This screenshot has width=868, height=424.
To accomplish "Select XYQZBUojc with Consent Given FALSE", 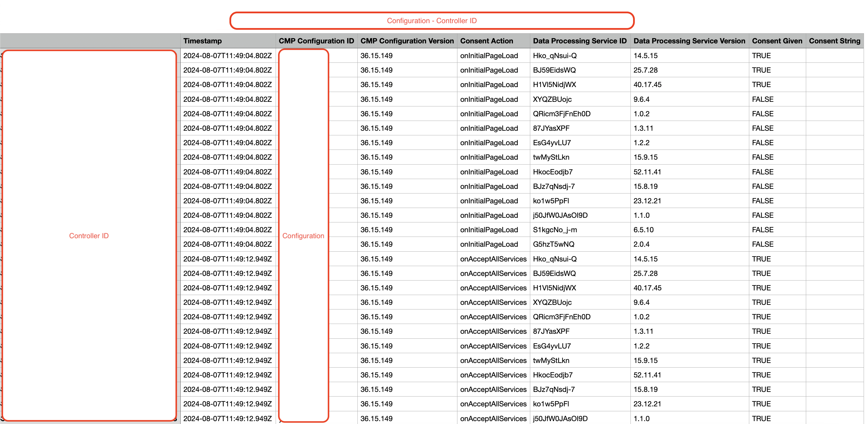I will [552, 99].
